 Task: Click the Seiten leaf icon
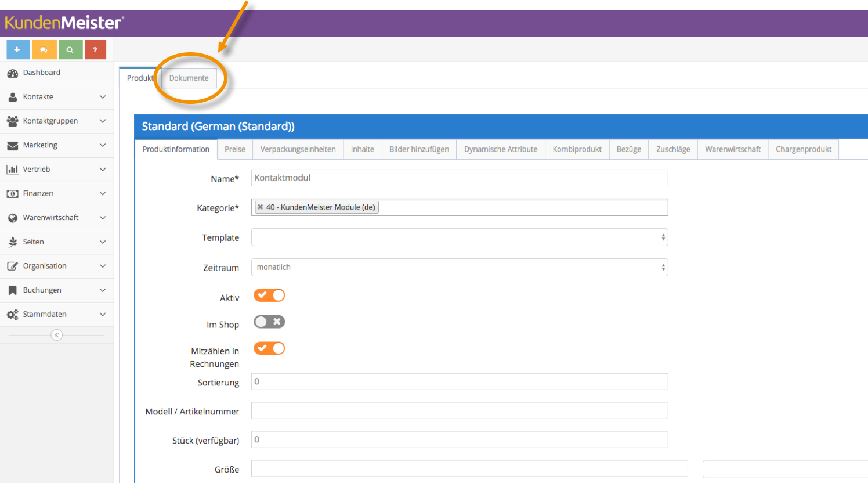12,242
